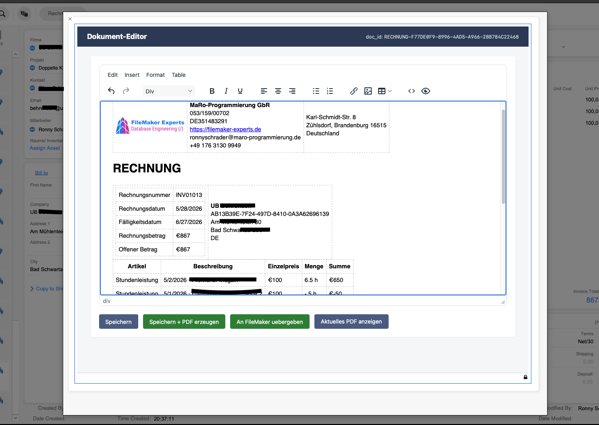Open the insert link tool
Viewport: 599px width, 425px height.
354,91
